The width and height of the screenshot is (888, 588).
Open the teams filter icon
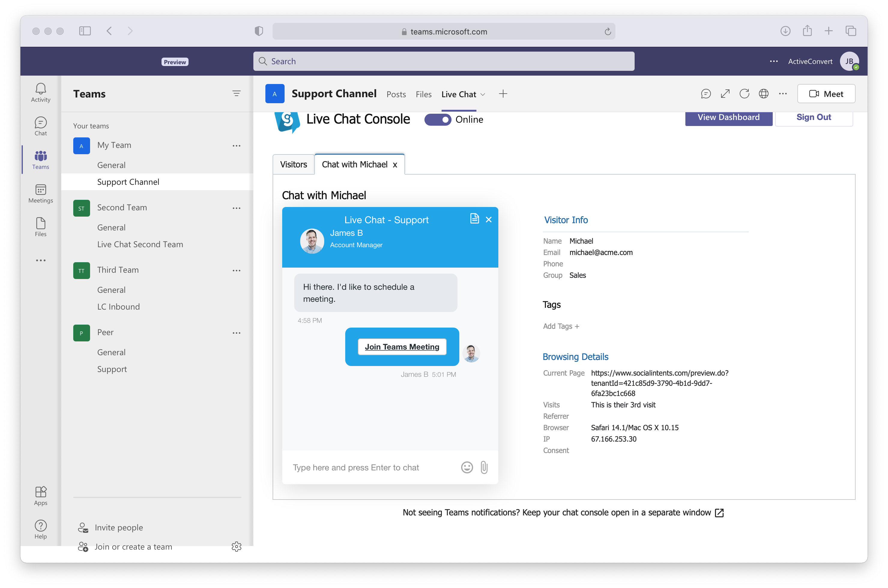point(236,93)
